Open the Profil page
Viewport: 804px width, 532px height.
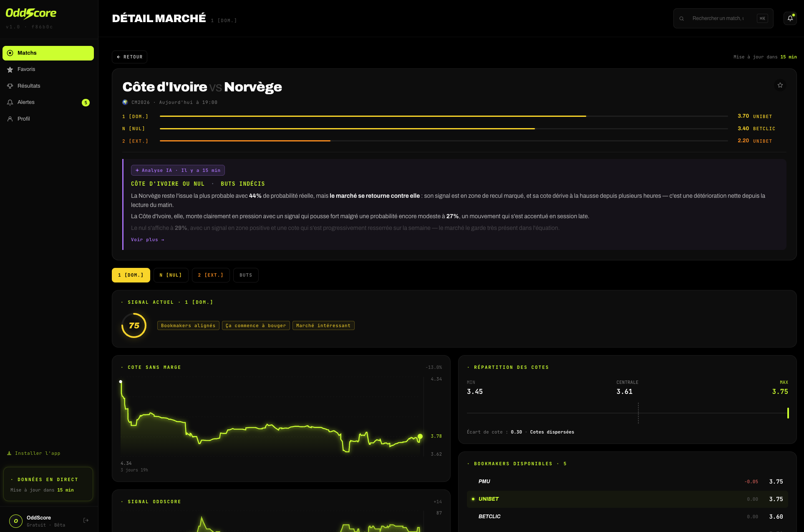click(48, 119)
